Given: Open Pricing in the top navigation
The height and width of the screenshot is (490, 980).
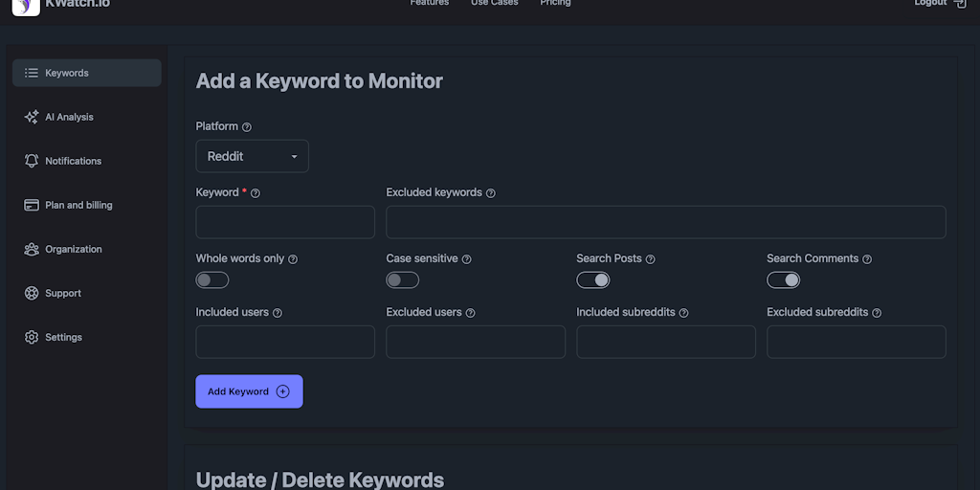Looking at the screenshot, I should coord(555,4).
